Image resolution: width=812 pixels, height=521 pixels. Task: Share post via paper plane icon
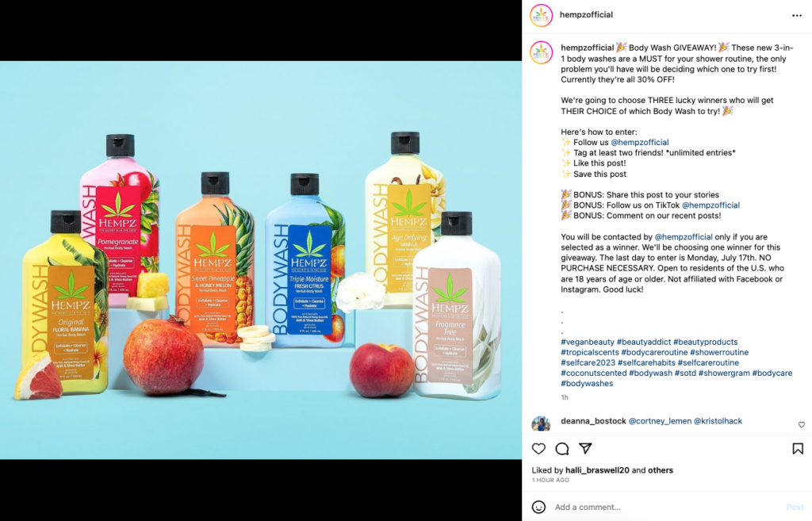pos(585,448)
